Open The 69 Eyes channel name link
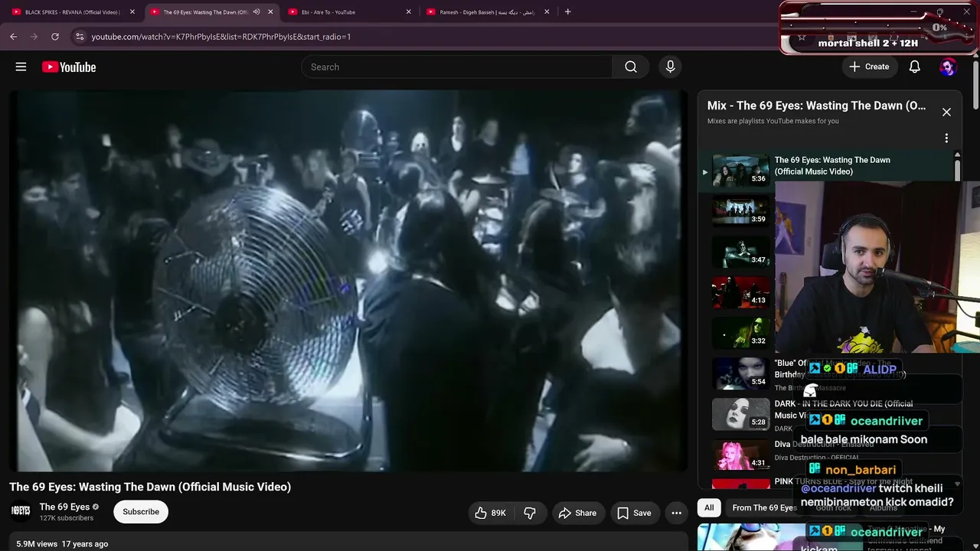980x551 pixels. click(64, 507)
